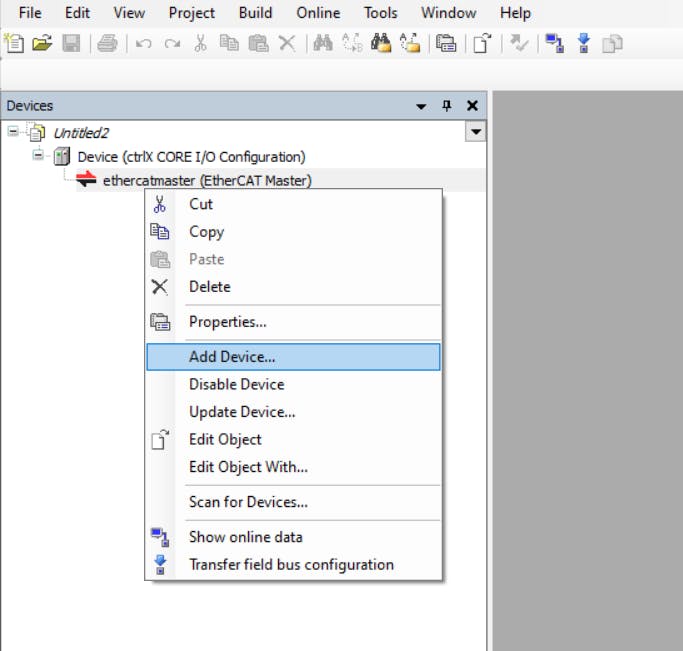The image size is (683, 651).
Task: Open the Window menu
Action: pyautogui.click(x=449, y=13)
